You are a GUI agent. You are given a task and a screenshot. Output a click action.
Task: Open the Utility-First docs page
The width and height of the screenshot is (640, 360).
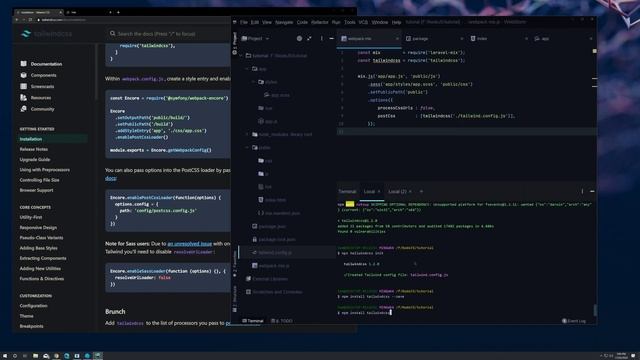point(31,217)
